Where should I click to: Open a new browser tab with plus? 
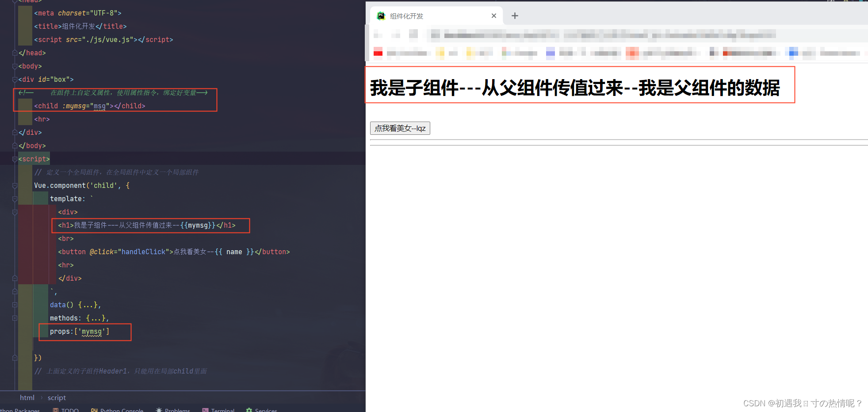515,16
